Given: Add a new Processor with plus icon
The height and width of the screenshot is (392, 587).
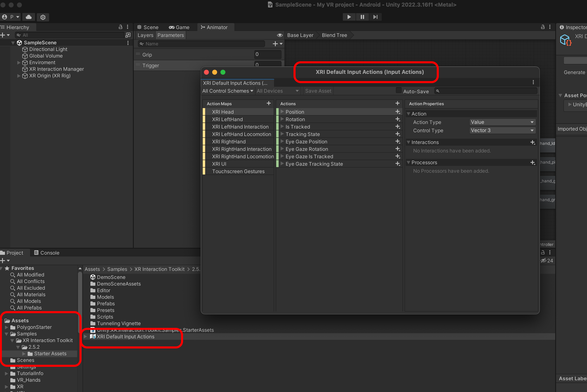Looking at the screenshot, I should click(x=533, y=163).
